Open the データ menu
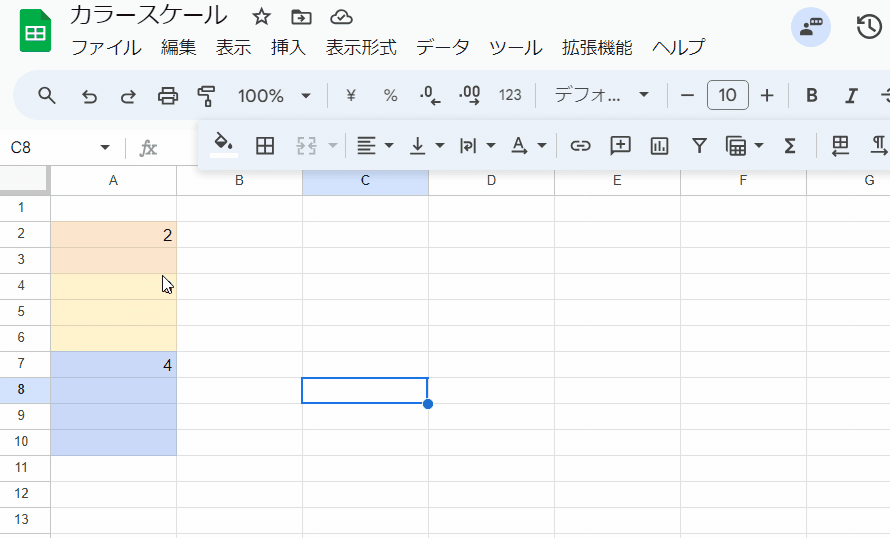This screenshot has width=890, height=538. tap(443, 47)
